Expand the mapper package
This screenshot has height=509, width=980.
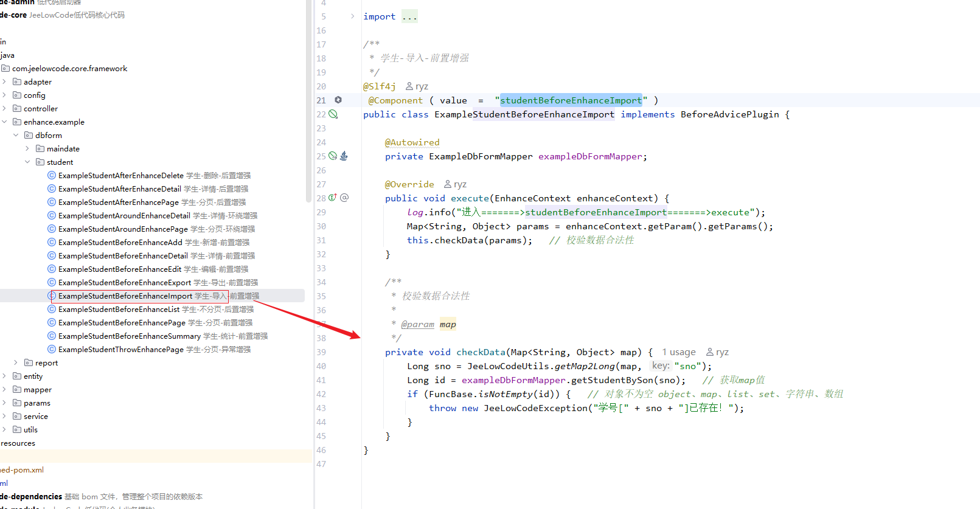[x=4, y=389]
